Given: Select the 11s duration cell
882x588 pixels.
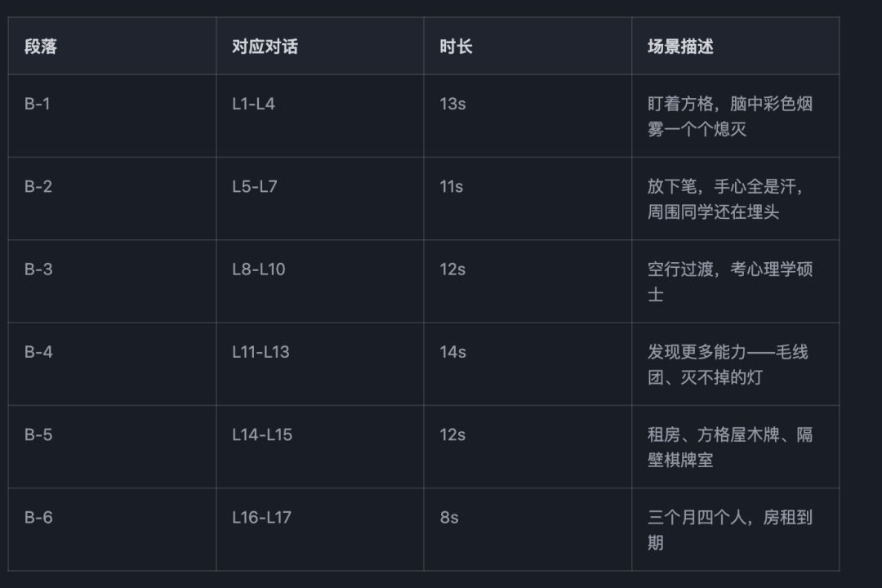Looking at the screenshot, I should [452, 186].
